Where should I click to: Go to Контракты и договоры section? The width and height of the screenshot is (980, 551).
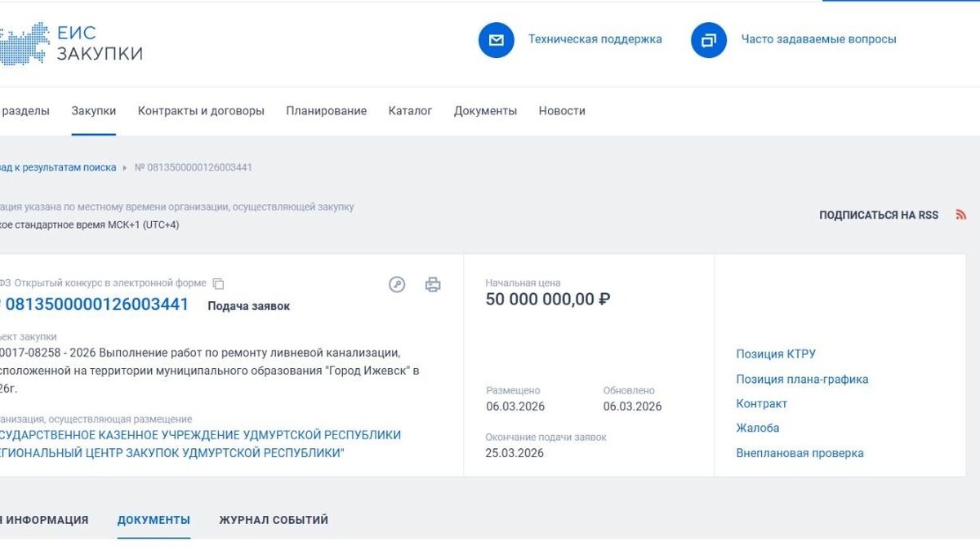(x=199, y=110)
